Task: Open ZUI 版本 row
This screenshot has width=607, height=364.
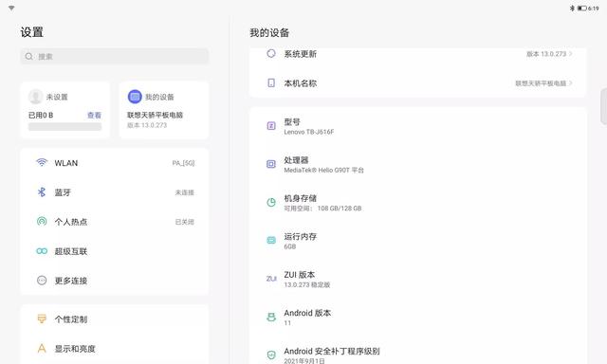Action: 418,279
